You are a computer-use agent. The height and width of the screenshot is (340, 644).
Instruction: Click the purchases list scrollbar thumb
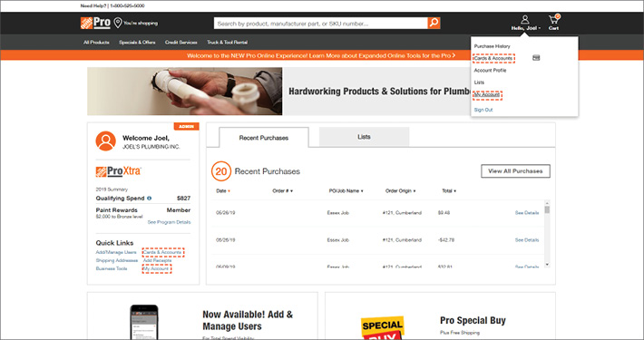tap(547, 209)
